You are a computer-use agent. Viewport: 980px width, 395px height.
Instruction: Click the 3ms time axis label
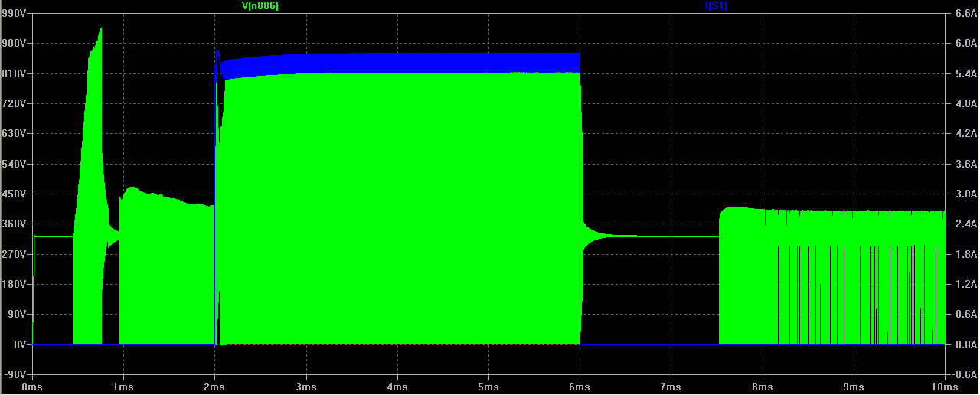[306, 388]
